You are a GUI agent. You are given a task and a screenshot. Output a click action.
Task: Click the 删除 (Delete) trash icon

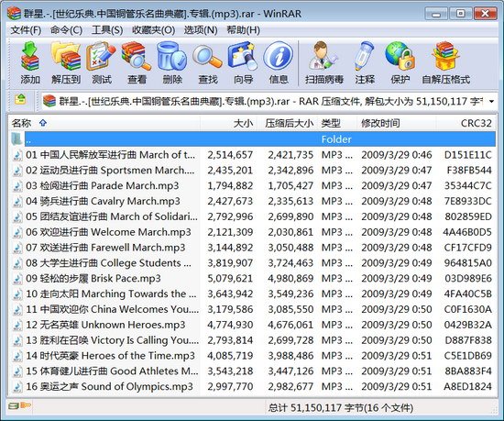click(172, 62)
